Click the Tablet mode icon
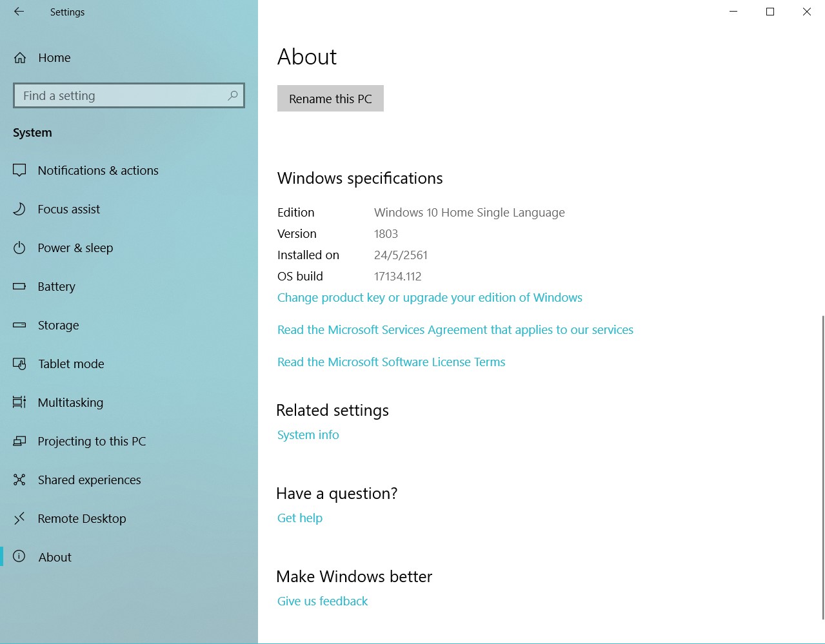The image size is (825, 644). pos(19,364)
